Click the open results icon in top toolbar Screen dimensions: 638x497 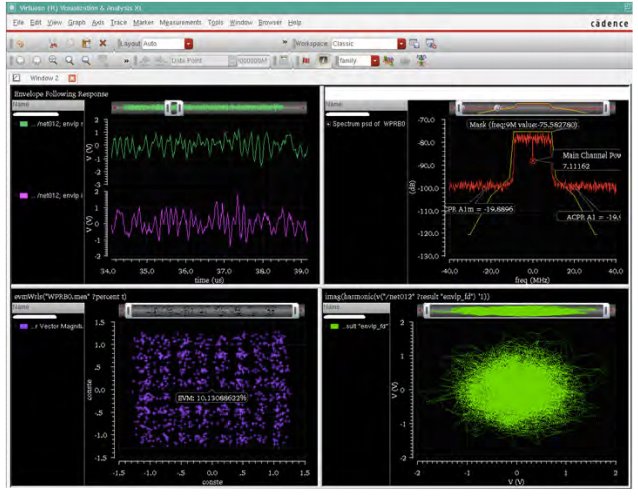coord(20,44)
